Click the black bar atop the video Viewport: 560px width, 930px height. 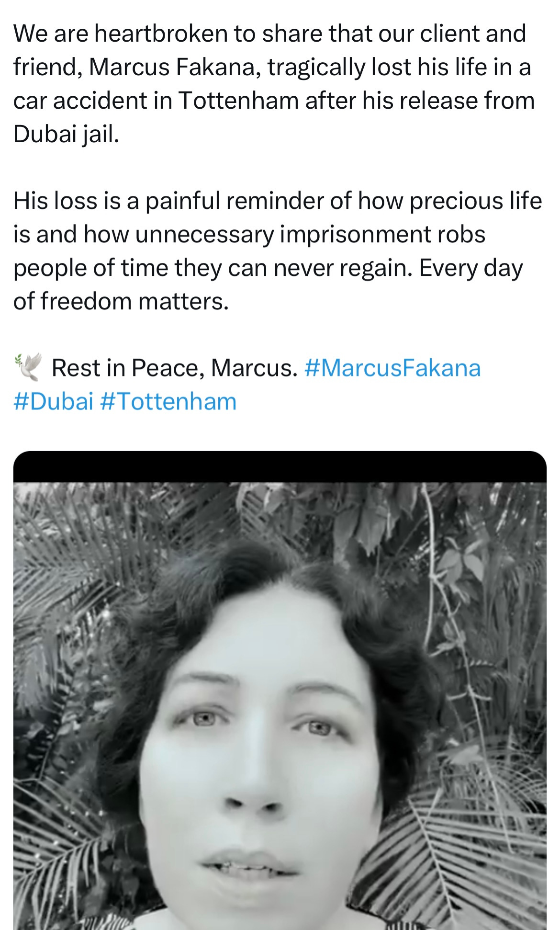point(280,466)
